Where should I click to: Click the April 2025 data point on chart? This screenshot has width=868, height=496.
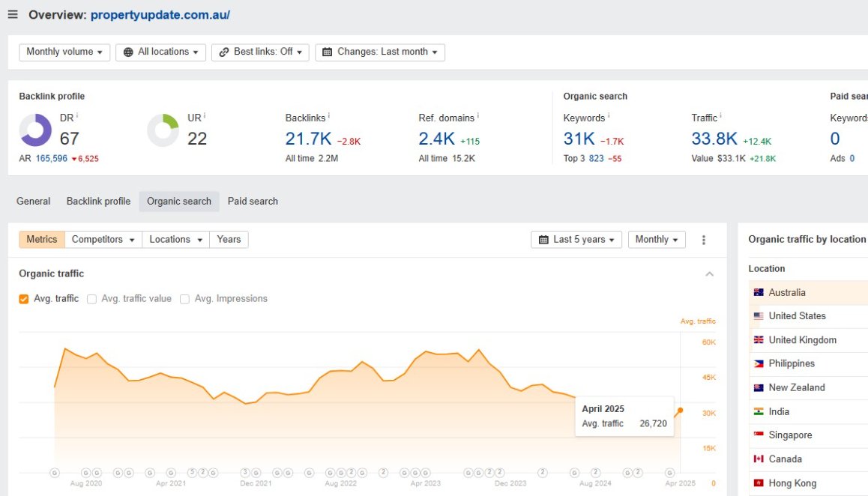pyautogui.click(x=681, y=410)
